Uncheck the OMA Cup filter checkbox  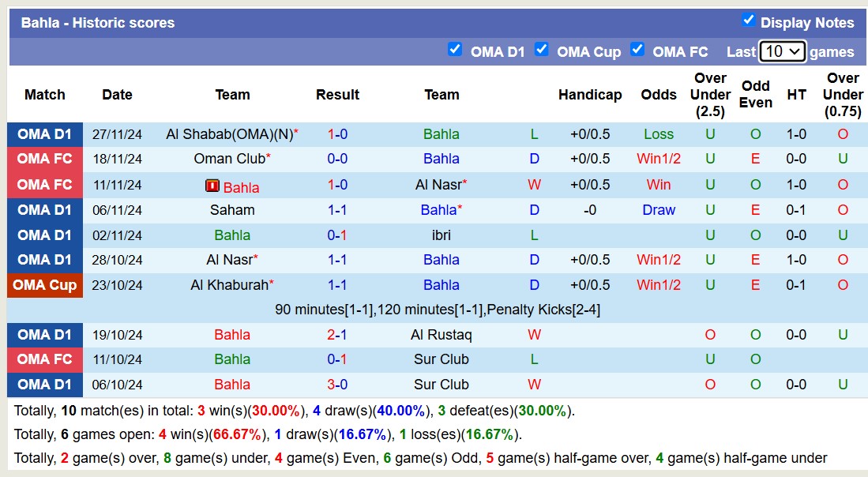pos(541,49)
